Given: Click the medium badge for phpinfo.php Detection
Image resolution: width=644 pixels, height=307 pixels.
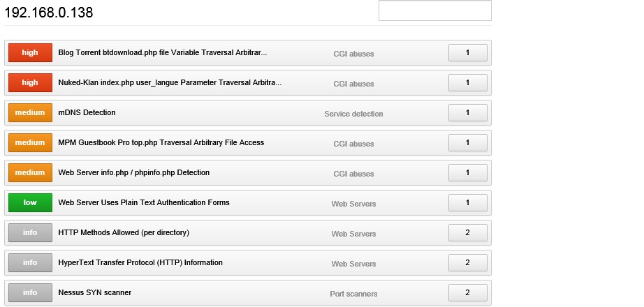Looking at the screenshot, I should point(30,173).
